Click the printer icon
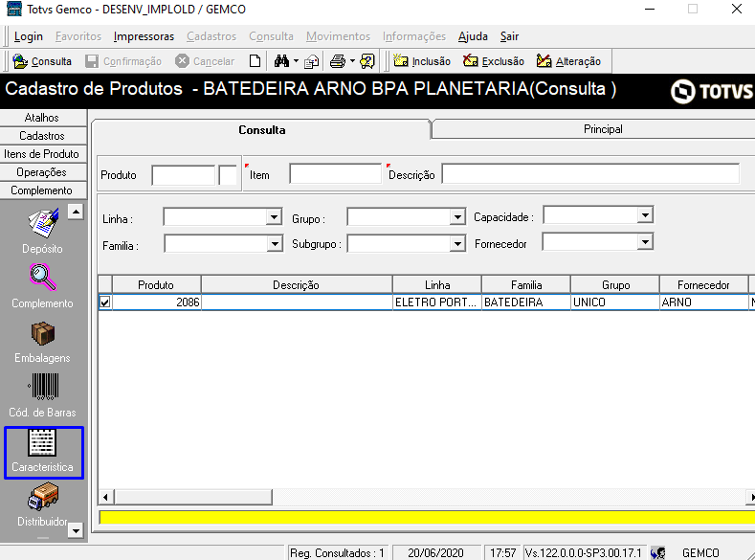The width and height of the screenshot is (755, 560). pos(338,61)
